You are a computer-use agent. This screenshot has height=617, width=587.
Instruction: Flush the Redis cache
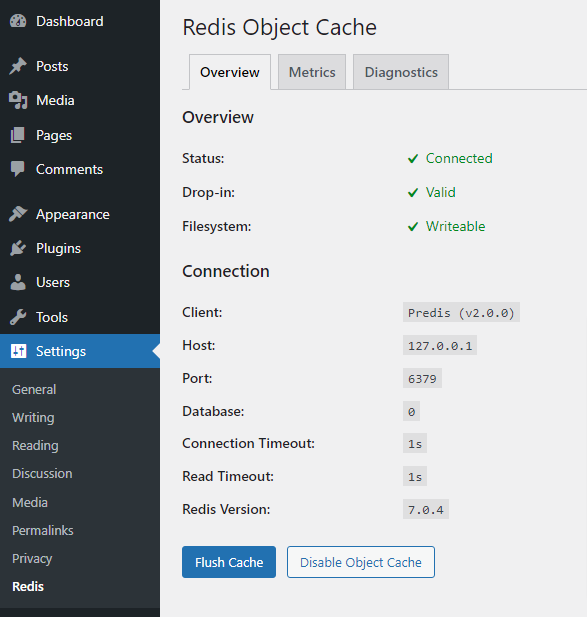coord(229,562)
